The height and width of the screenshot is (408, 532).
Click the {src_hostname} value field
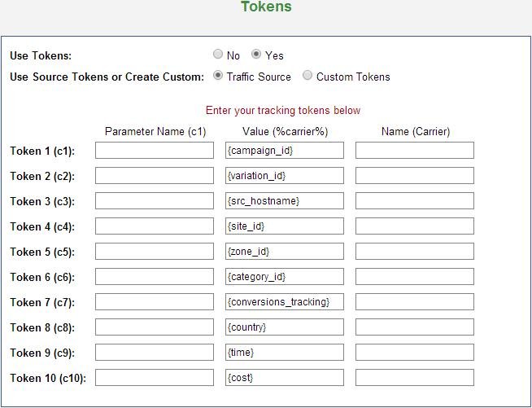285,201
